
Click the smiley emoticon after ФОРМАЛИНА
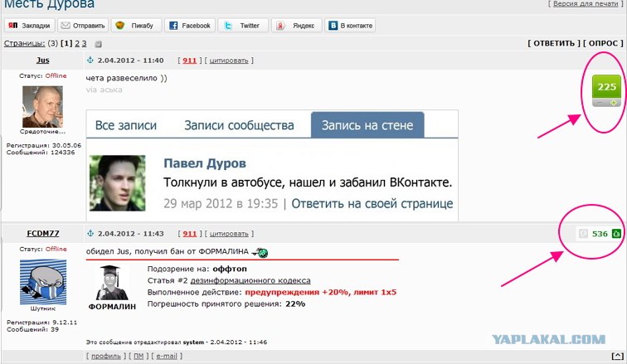(x=260, y=252)
